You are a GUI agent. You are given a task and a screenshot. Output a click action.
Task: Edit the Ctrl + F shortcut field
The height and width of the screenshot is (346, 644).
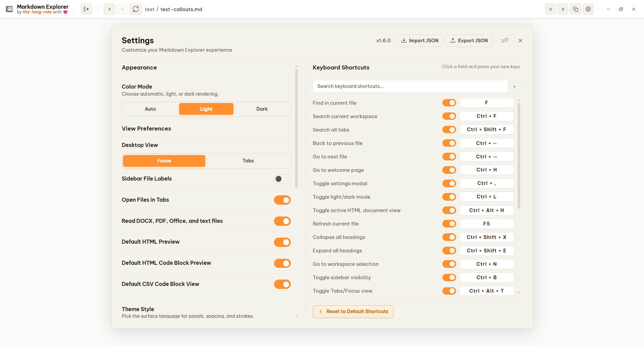[x=487, y=116]
